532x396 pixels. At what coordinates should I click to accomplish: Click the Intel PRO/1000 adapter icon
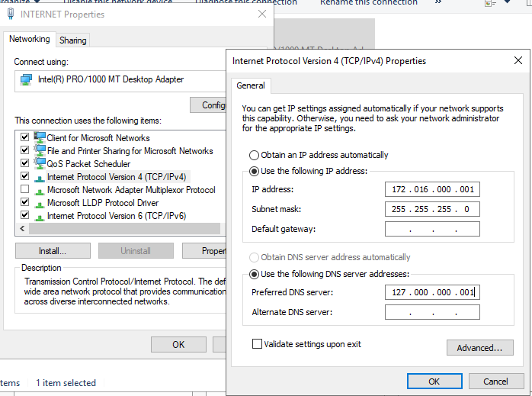[x=26, y=80]
